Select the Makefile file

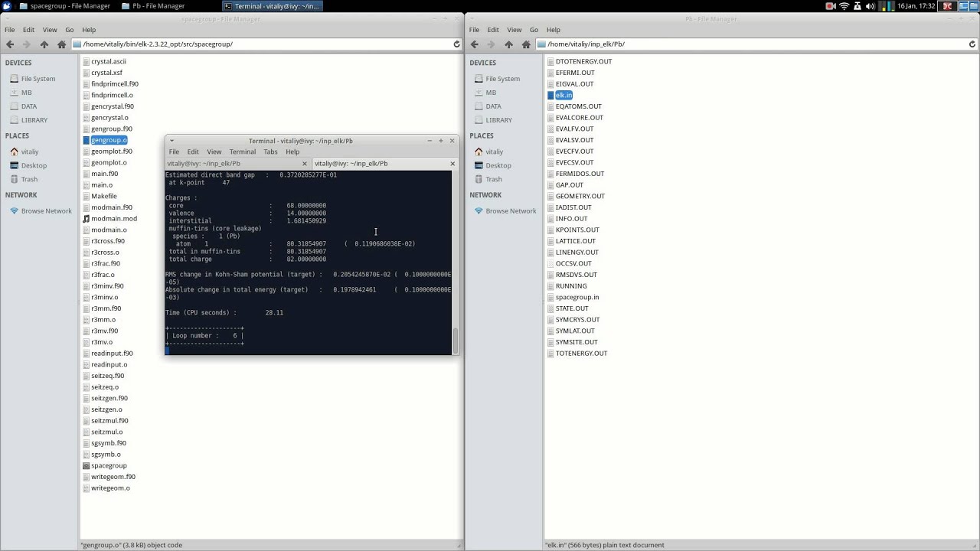[x=104, y=196]
